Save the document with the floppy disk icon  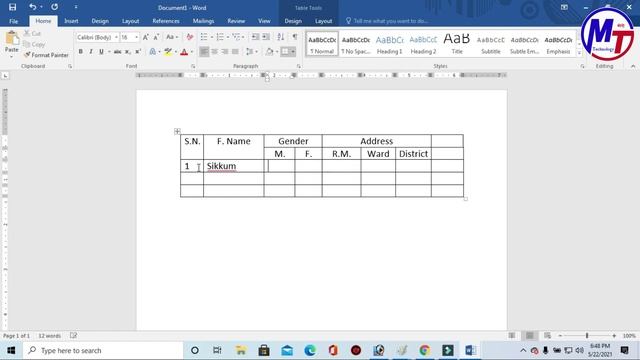tap(13, 7)
